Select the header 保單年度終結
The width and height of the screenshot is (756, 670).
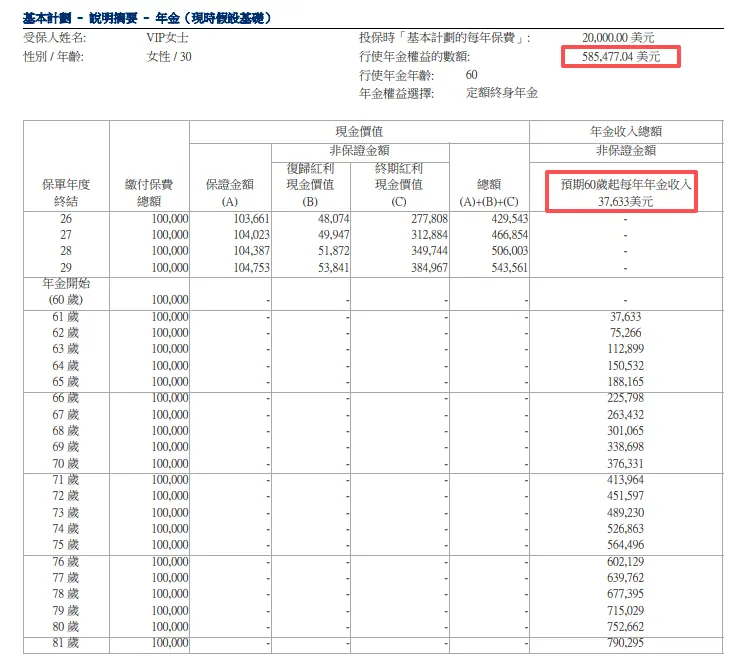(66, 193)
